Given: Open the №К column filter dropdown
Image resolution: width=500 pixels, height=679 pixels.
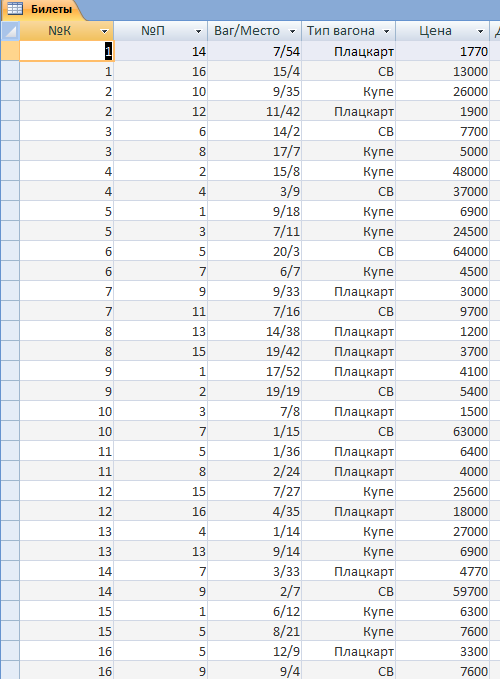Looking at the screenshot, I should 104,31.
